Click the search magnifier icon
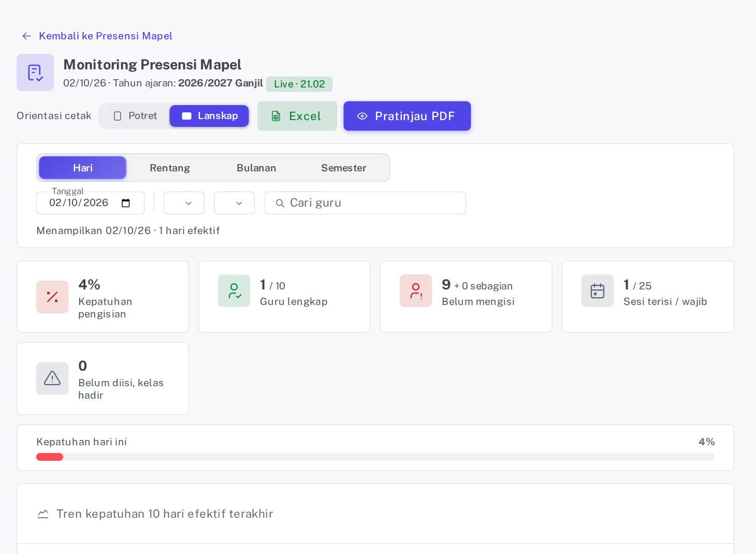The width and height of the screenshot is (756, 554). click(x=280, y=203)
